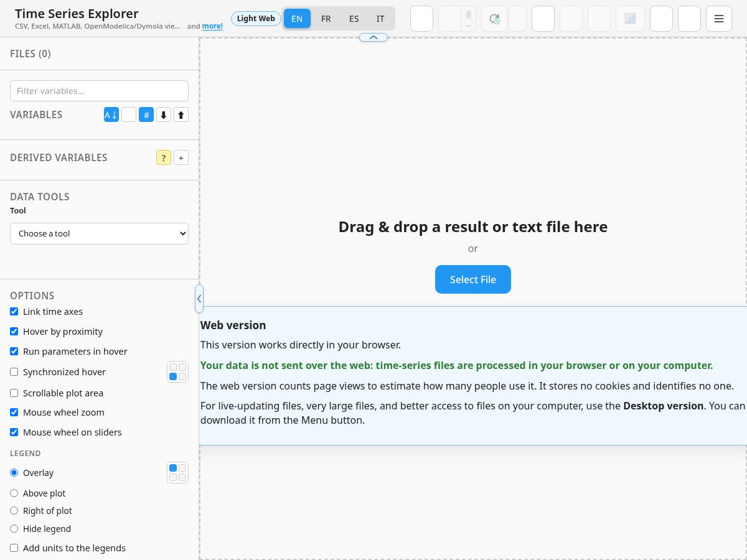Viewport: 747px width, 560px height.
Task: Click the 'Drag & drop a result or text file here' text
Action: click(x=473, y=226)
